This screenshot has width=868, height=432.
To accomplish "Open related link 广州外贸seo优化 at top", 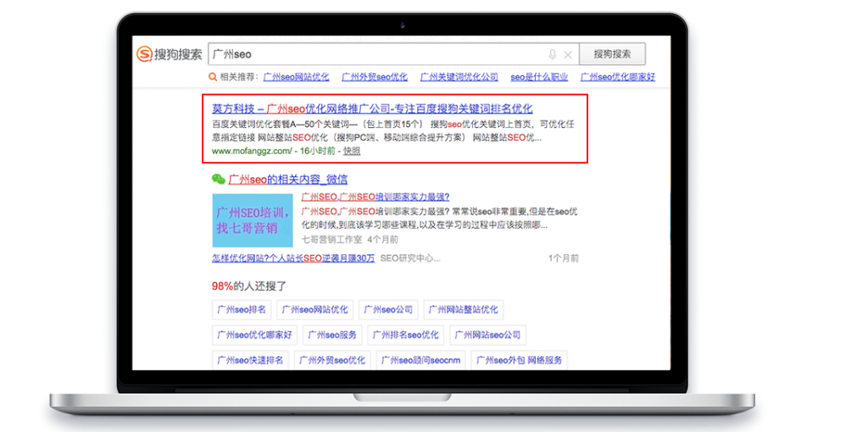I will (375, 77).
